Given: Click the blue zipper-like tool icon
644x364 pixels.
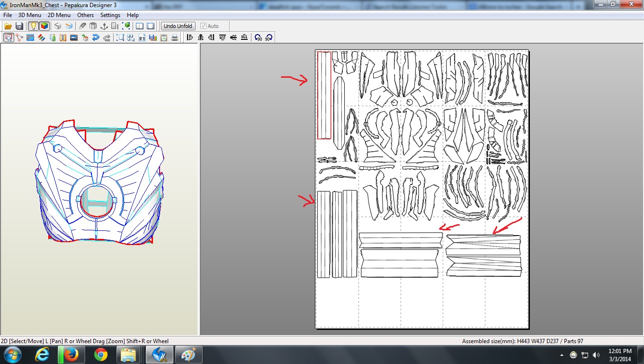Looking at the screenshot, I should coord(30,37).
